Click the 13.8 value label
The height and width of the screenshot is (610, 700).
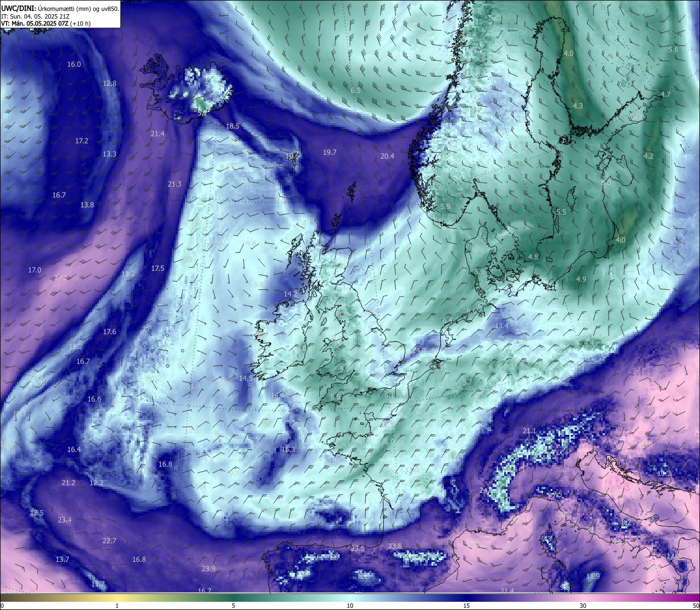click(x=87, y=205)
